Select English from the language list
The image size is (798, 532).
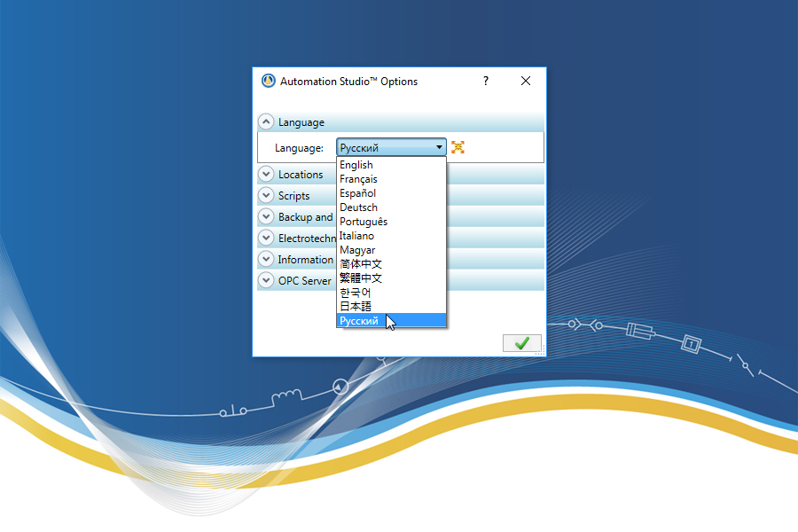[x=391, y=165]
